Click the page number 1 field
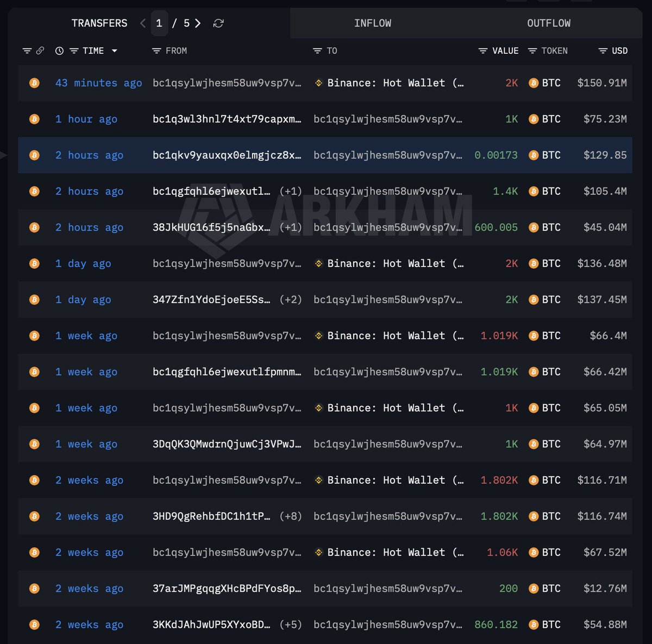This screenshot has height=644, width=652. [x=159, y=23]
